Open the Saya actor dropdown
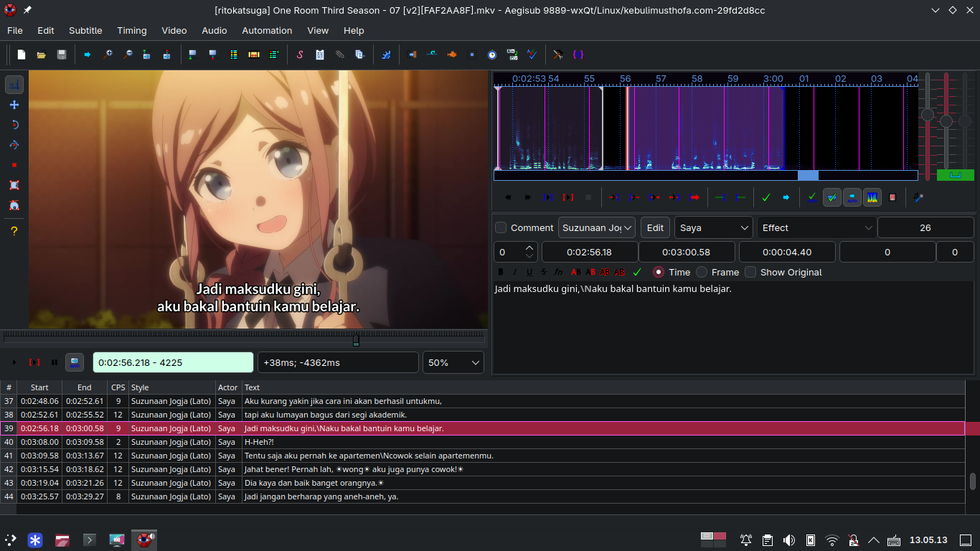980x551 pixels. pos(713,227)
